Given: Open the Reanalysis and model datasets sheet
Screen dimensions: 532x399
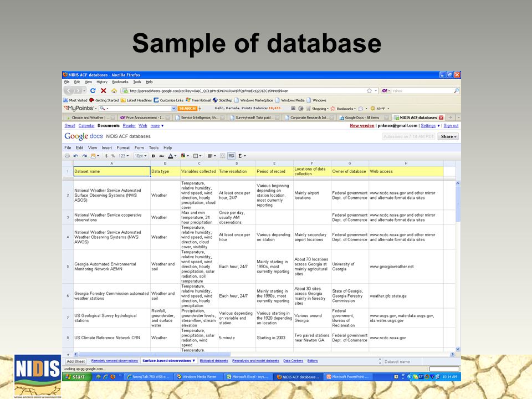Looking at the screenshot, I should [x=255, y=361].
